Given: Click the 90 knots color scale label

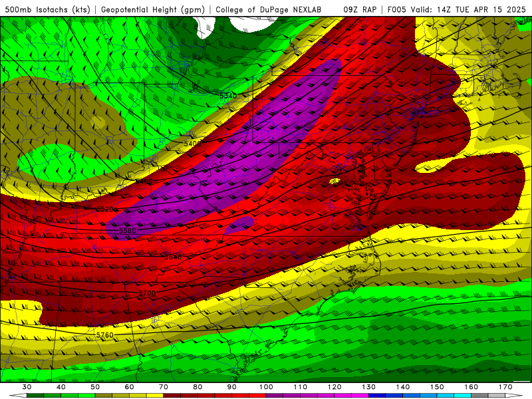Looking at the screenshot, I should click(232, 387).
